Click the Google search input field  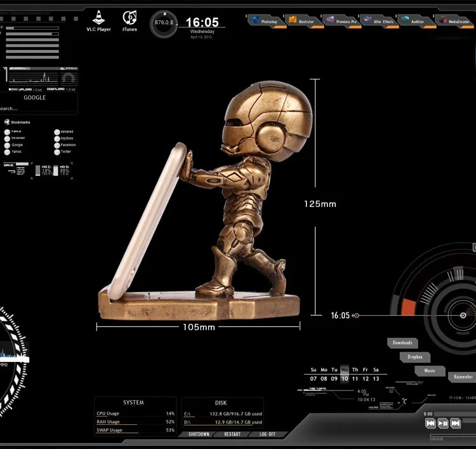click(x=38, y=109)
